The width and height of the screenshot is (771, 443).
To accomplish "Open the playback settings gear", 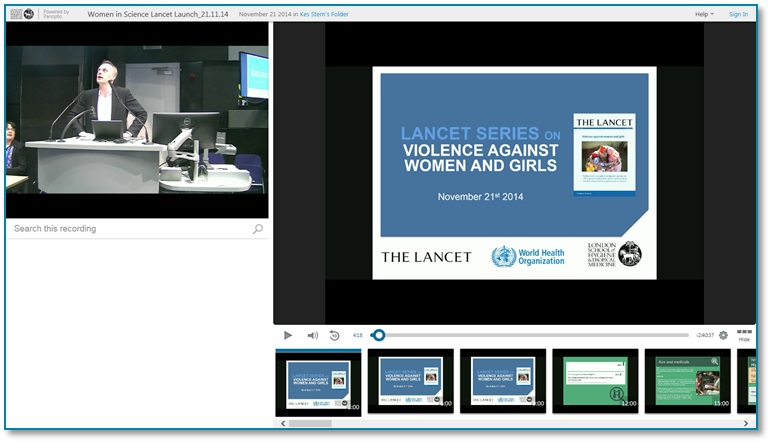I will 723,335.
